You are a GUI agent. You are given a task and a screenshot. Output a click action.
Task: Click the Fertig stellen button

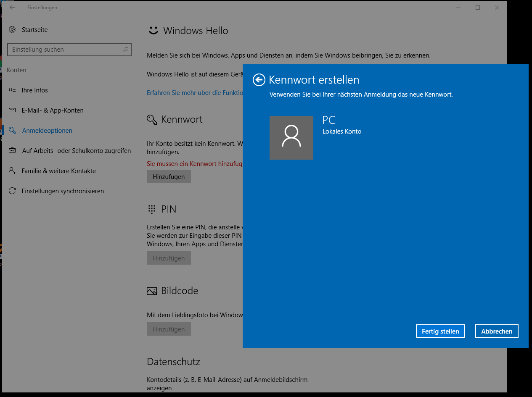point(440,331)
